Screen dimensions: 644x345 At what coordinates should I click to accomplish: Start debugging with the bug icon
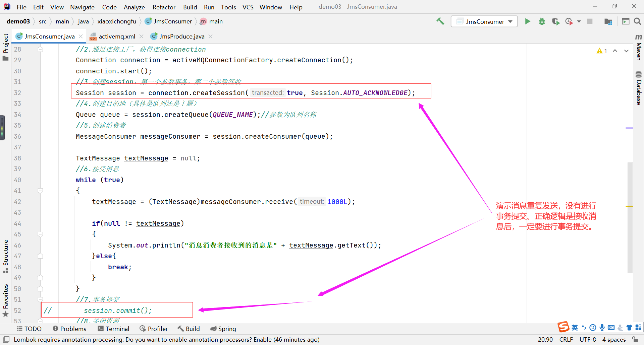tap(542, 21)
